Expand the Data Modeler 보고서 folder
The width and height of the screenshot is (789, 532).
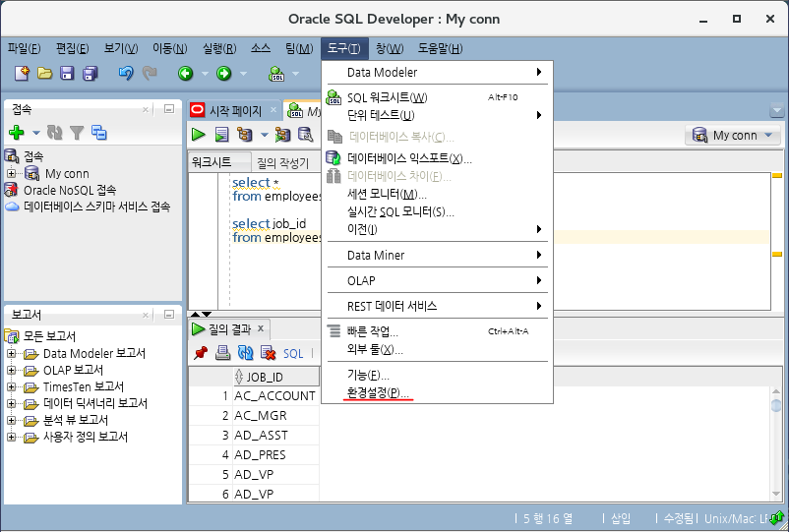coord(11,353)
